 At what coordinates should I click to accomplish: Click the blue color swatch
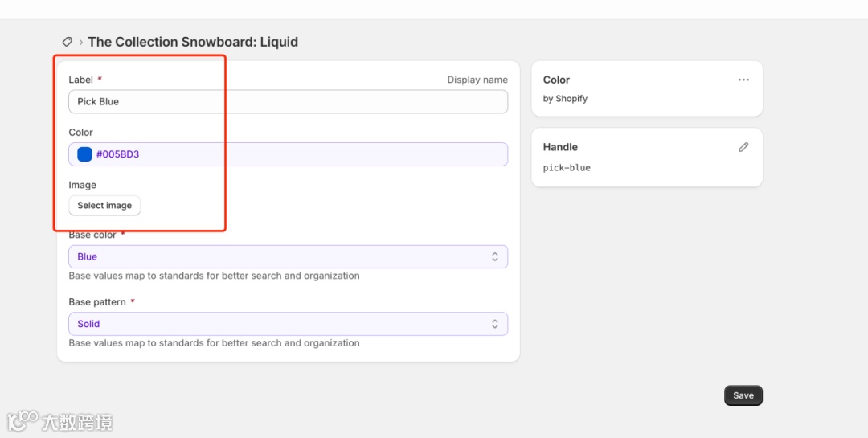84,154
